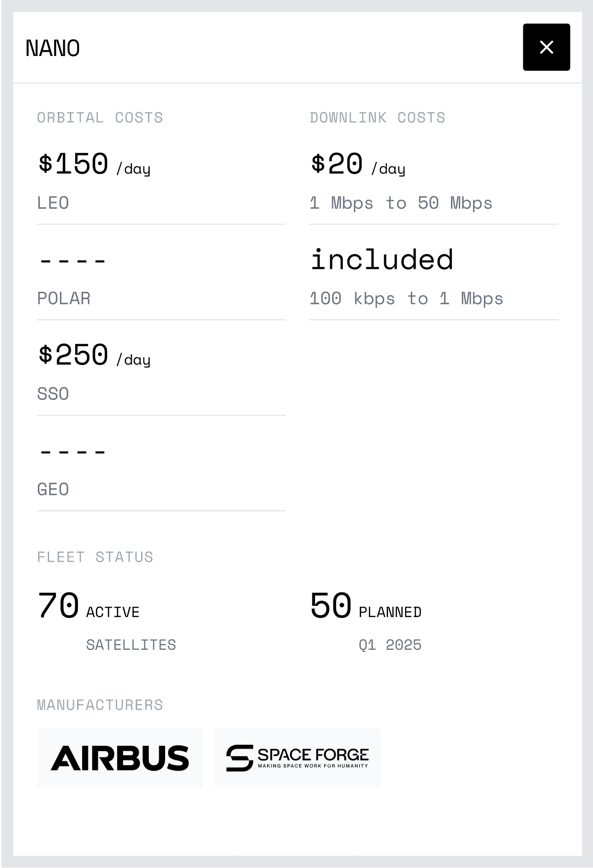Close the NANO details panel

pos(546,47)
